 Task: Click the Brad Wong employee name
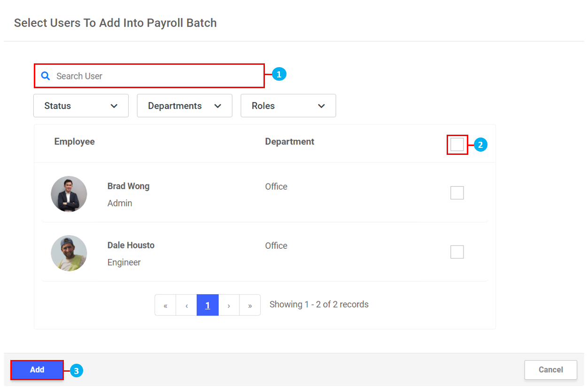(x=128, y=186)
